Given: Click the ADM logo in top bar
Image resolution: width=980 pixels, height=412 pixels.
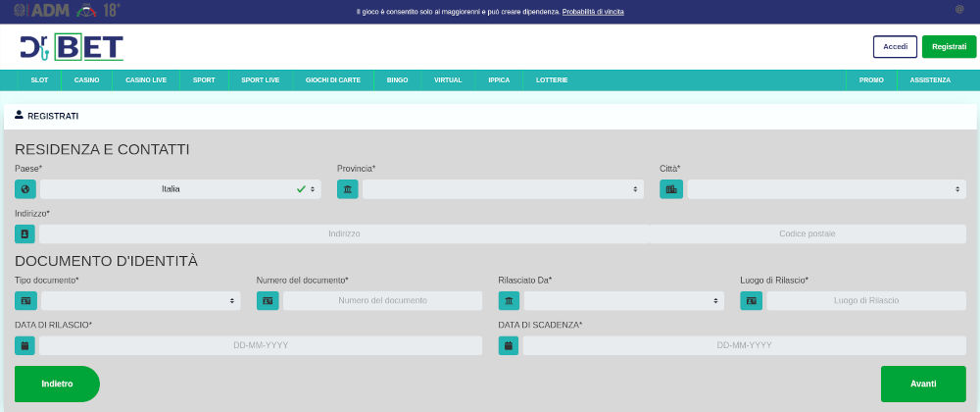Looking at the screenshot, I should (41, 10).
